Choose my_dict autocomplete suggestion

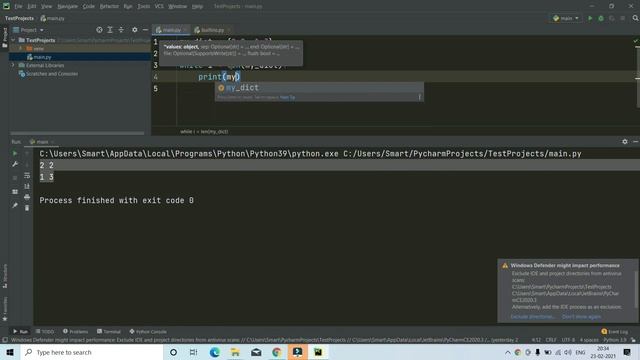(x=319, y=88)
